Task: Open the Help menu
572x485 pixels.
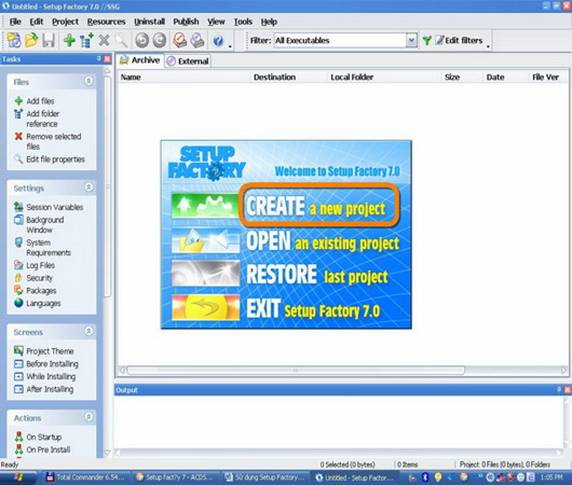Action: pyautogui.click(x=269, y=22)
